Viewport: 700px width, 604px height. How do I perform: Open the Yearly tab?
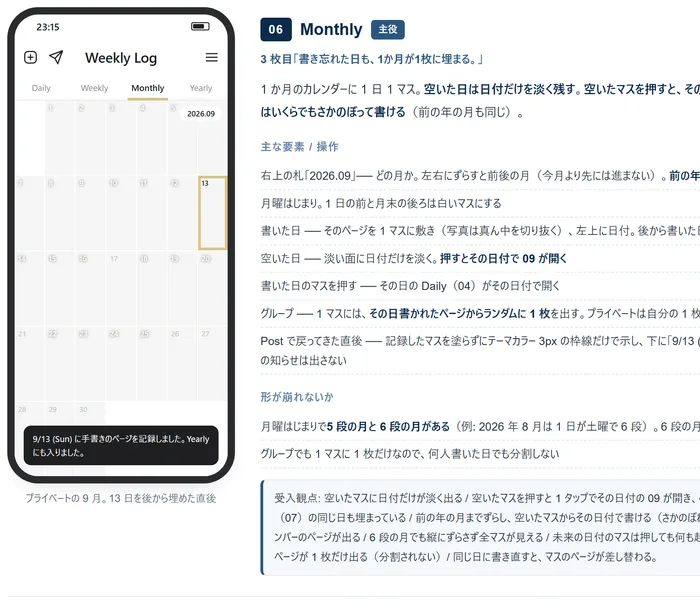201,88
